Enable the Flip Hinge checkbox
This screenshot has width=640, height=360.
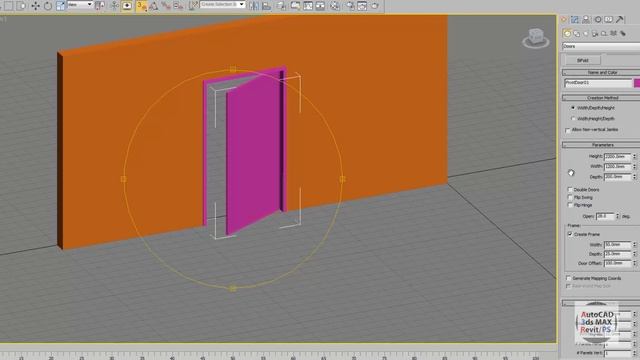[x=570, y=205]
